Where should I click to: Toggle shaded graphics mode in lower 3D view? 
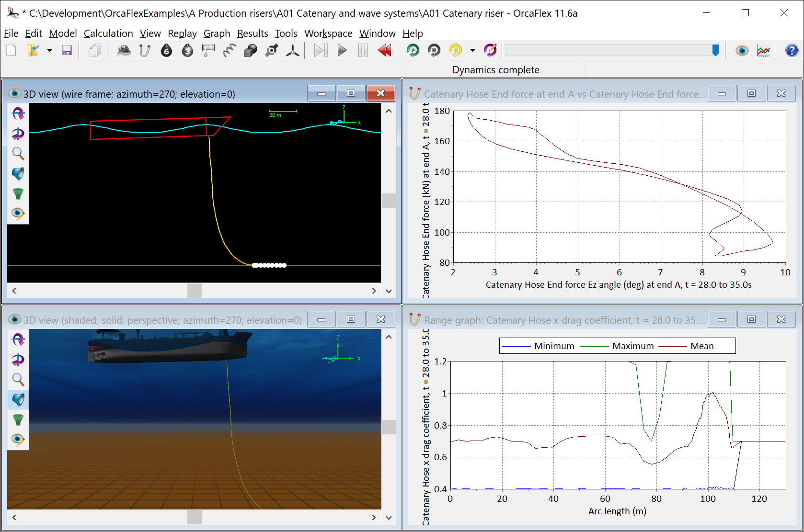pos(18,399)
